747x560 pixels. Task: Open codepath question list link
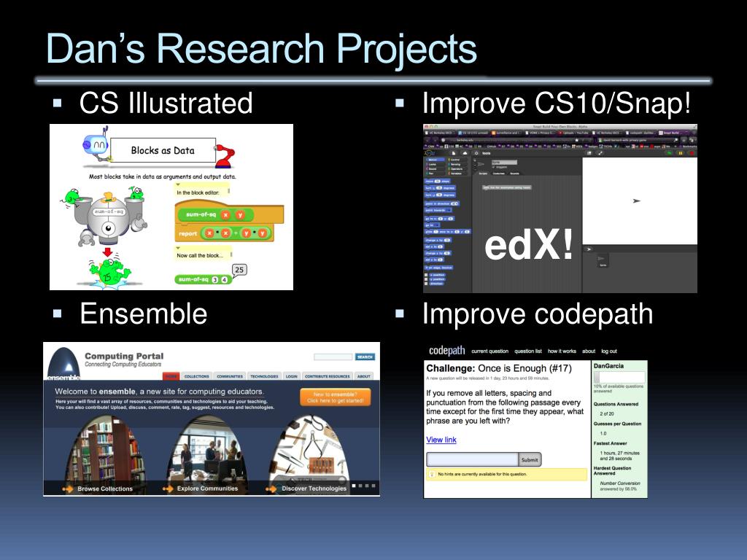point(528,351)
